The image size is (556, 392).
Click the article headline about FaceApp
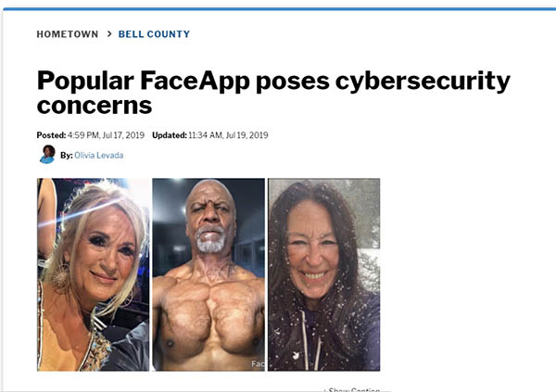273,93
